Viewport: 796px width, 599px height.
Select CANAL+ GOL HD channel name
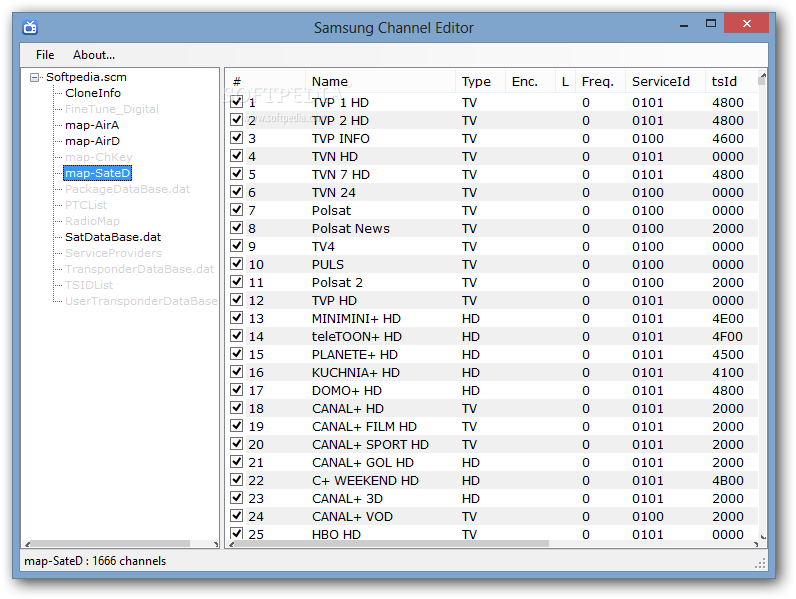coord(363,462)
